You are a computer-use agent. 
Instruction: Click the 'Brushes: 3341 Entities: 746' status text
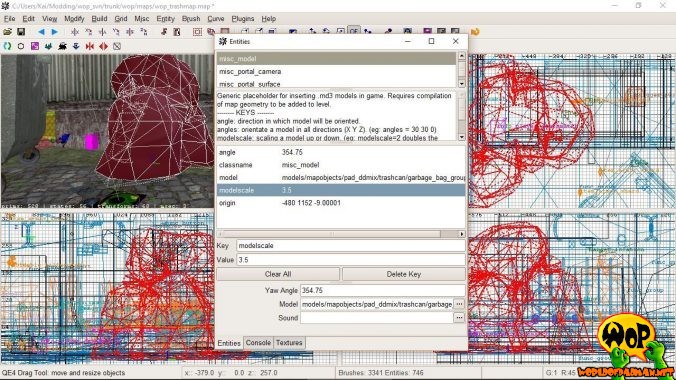point(381,373)
